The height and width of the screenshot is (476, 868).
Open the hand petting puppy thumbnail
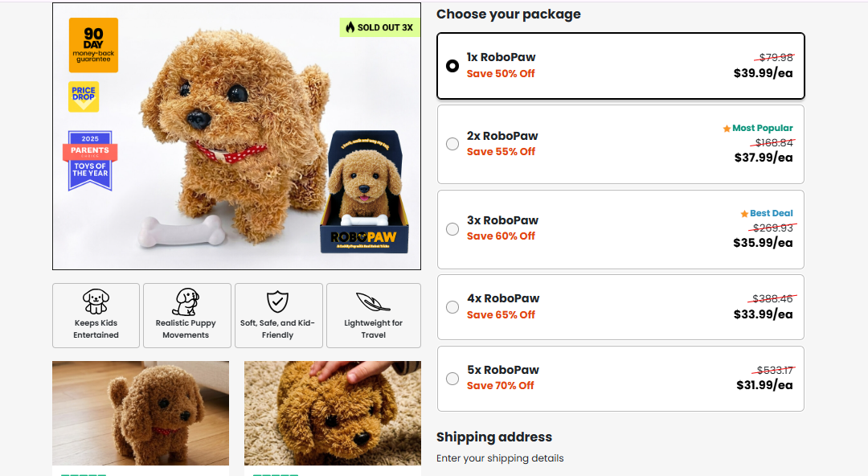click(x=332, y=412)
